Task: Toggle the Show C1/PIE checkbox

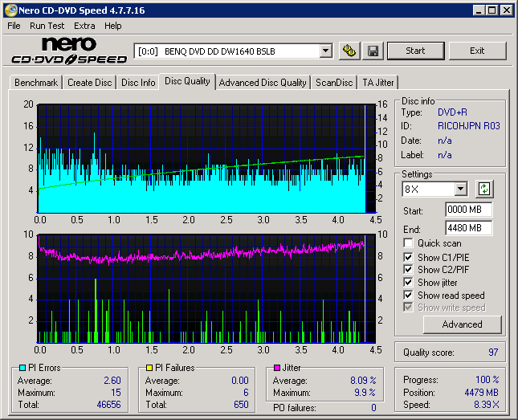Action: [x=409, y=257]
